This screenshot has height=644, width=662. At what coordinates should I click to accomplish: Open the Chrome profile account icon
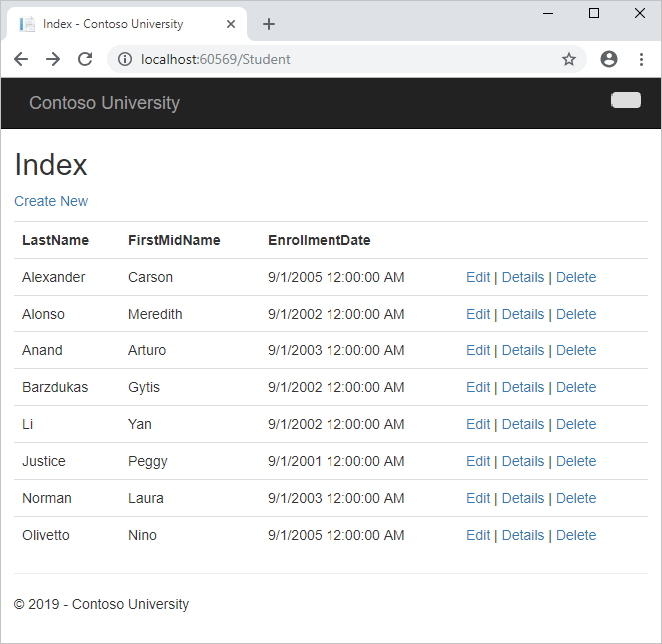(609, 59)
